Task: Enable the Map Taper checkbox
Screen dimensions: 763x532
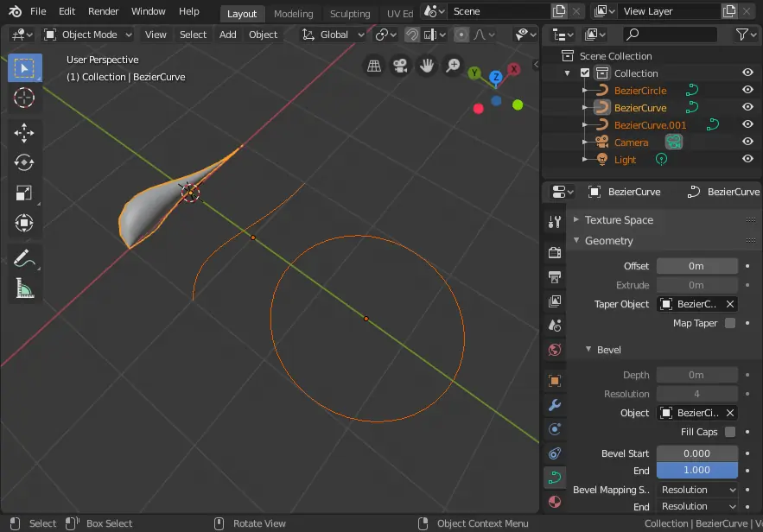Action: click(x=730, y=323)
